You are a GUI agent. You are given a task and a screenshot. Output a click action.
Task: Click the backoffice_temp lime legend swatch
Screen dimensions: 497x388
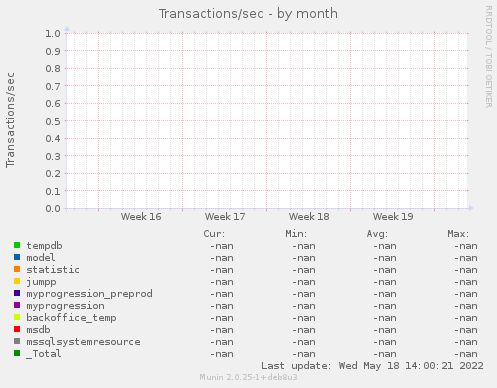click(x=17, y=317)
